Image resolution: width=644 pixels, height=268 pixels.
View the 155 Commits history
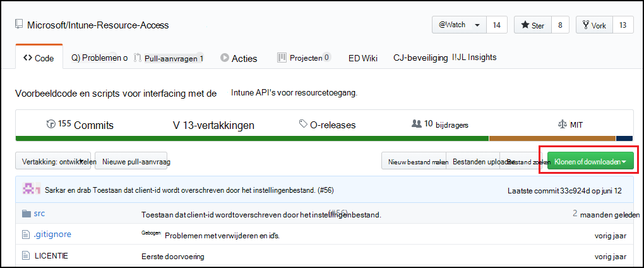(80, 125)
